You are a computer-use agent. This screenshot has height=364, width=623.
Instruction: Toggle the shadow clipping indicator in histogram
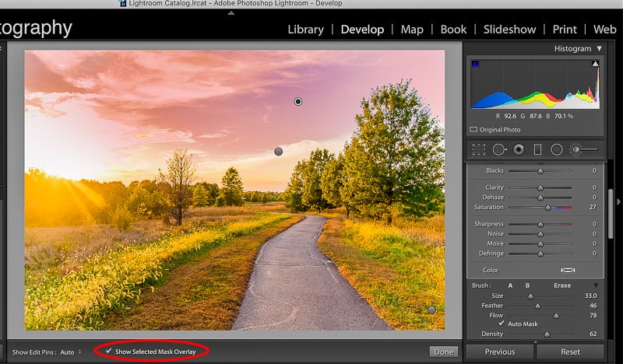pyautogui.click(x=475, y=64)
